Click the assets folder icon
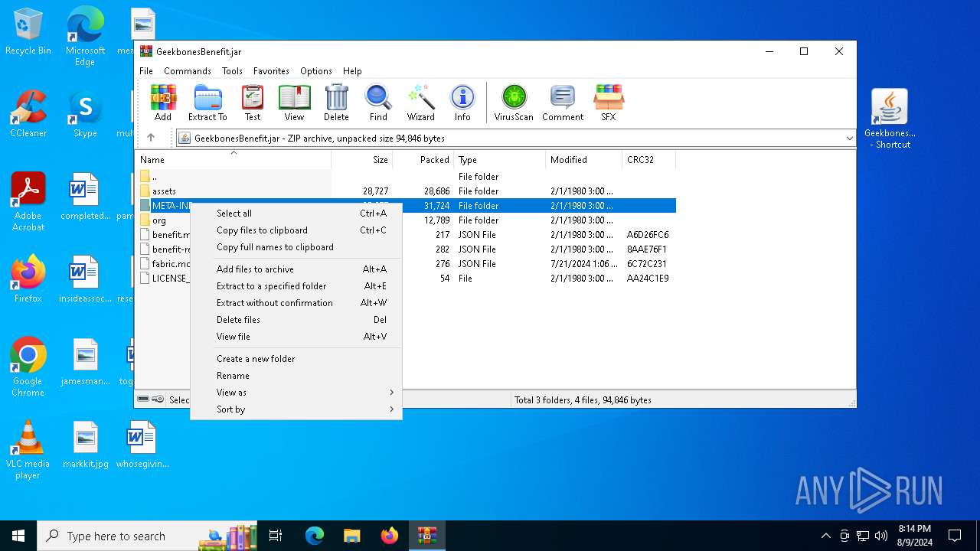The image size is (980, 551). (145, 191)
